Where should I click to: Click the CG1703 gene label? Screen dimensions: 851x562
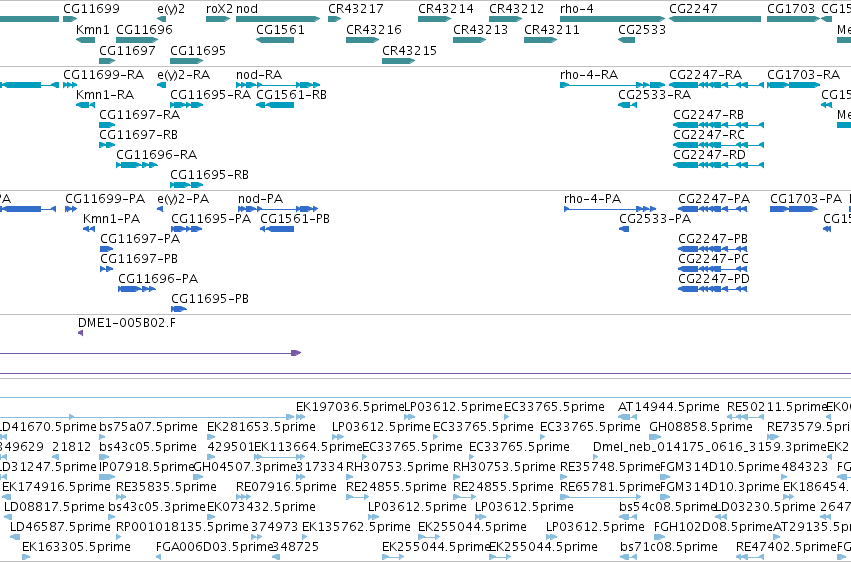coord(791,9)
